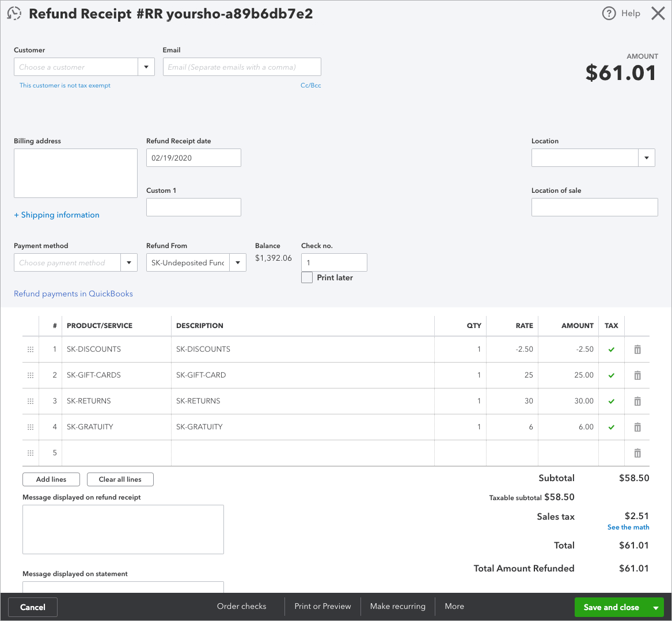Click the SK-GRATUITY description cell
Screen dimensions: 672x621
pos(302,427)
